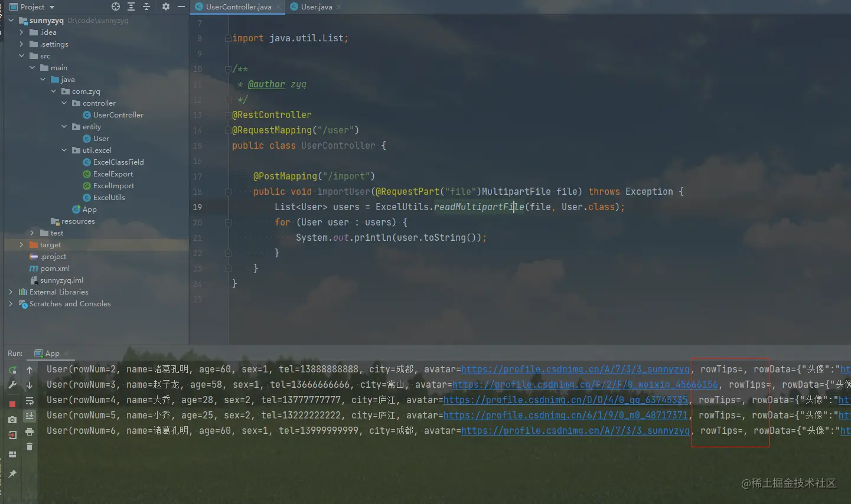Hide the Project tool window

(181, 6)
